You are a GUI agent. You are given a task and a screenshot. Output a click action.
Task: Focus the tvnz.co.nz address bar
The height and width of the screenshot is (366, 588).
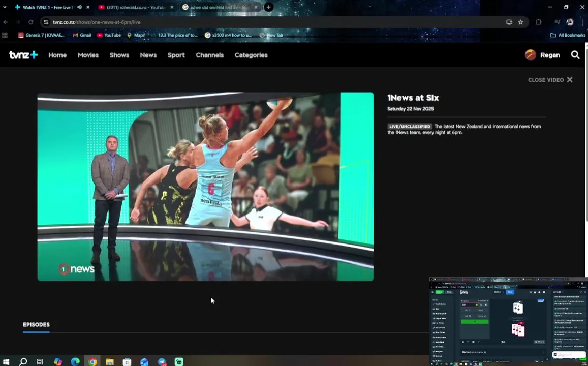pos(277,22)
